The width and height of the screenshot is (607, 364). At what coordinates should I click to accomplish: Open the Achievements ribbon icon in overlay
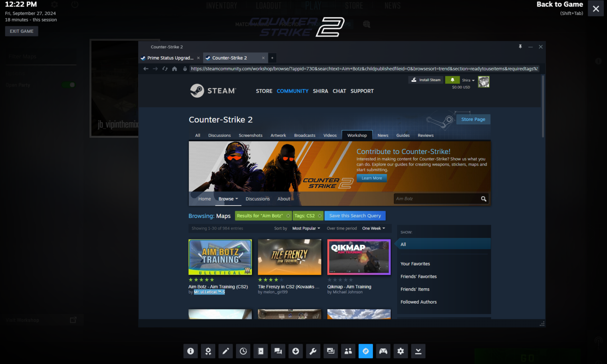(208, 351)
